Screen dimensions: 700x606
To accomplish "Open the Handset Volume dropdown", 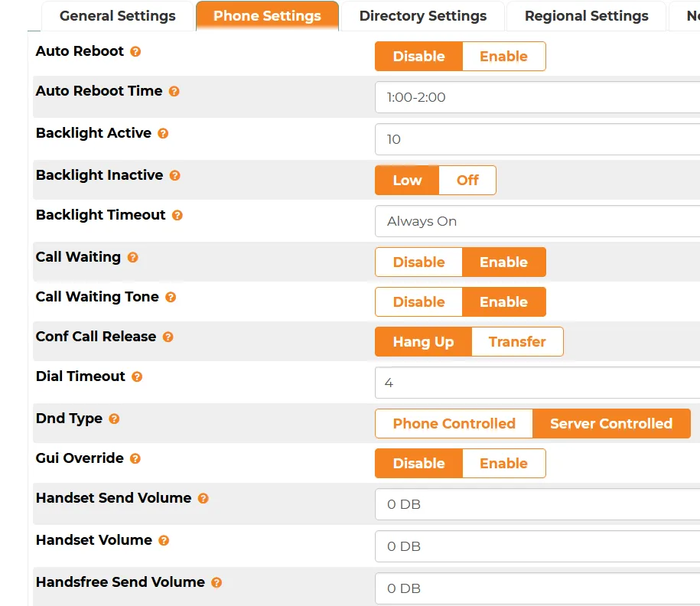I will [x=538, y=546].
